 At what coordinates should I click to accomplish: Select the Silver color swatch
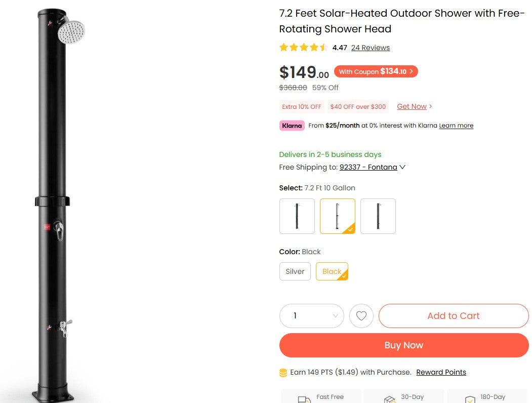295,271
